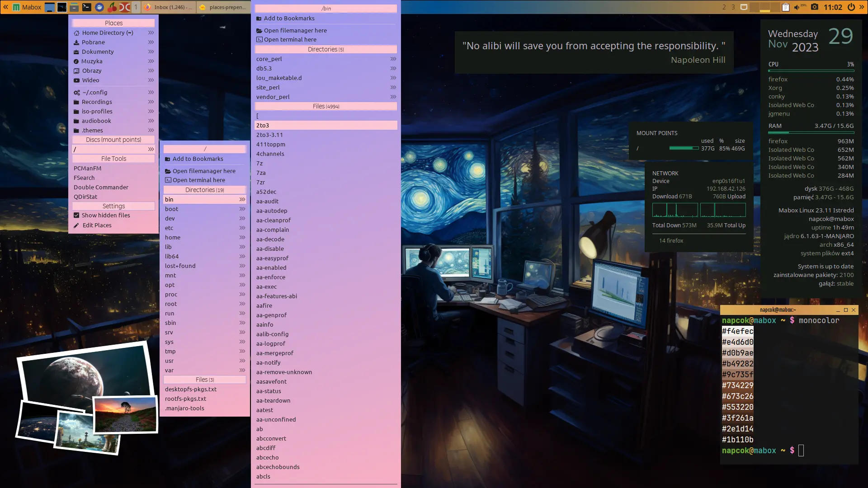This screenshot has height=488, width=868.
Task: Switch to workspace 2 in the pager
Action: pyautogui.click(x=724, y=7)
